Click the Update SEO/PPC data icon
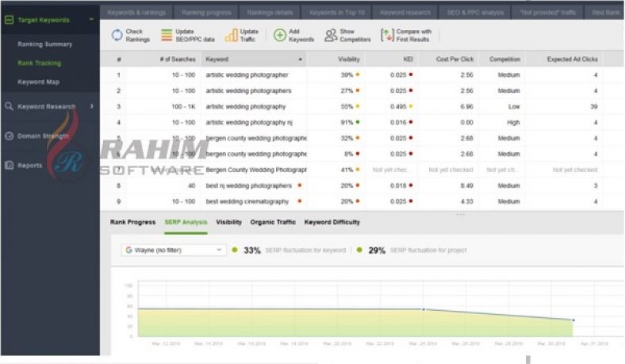This screenshot has height=364, width=625. 167,35
